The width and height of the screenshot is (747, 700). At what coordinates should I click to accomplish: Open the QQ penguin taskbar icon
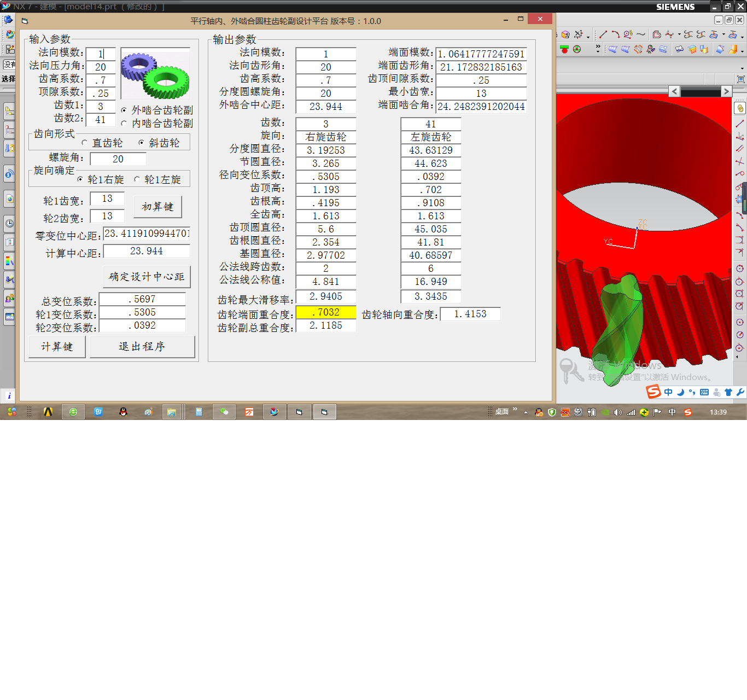pos(124,412)
